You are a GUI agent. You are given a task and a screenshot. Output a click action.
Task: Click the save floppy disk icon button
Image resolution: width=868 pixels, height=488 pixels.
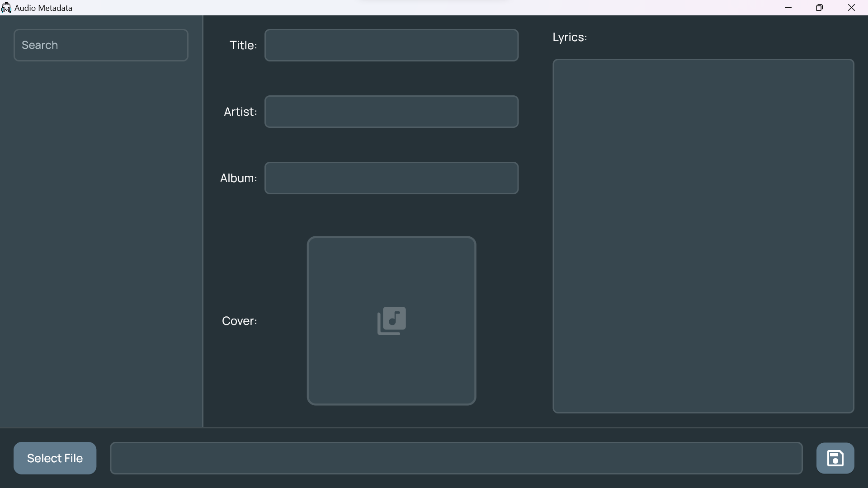pyautogui.click(x=835, y=458)
